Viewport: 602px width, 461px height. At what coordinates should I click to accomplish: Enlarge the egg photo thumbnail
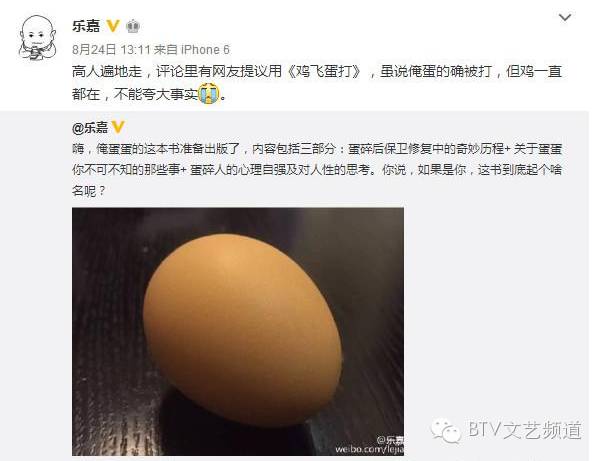(x=238, y=332)
